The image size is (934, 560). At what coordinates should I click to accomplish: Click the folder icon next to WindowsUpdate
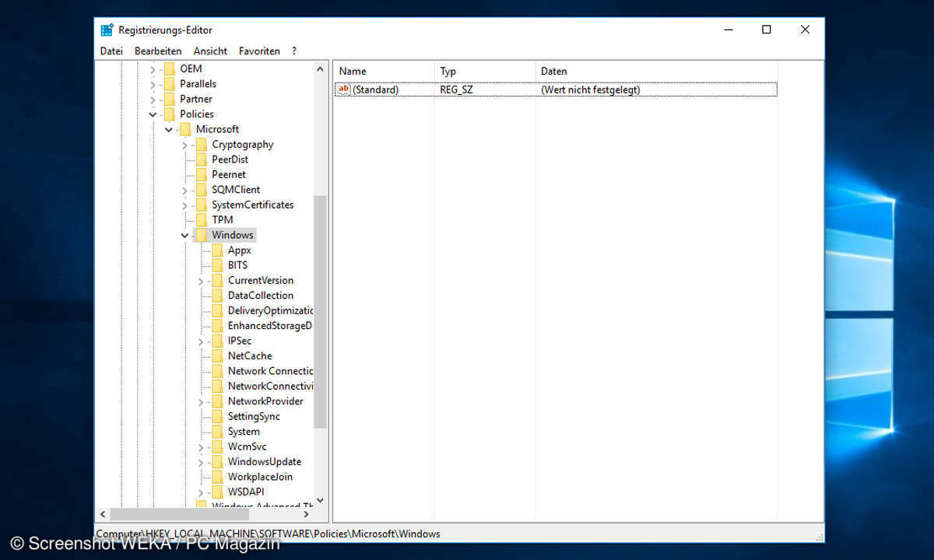[x=217, y=462]
